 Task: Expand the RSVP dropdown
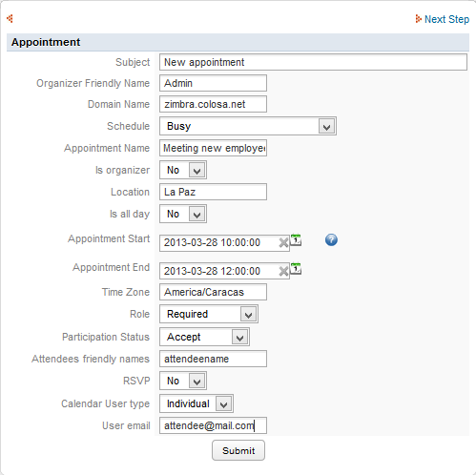pyautogui.click(x=183, y=381)
